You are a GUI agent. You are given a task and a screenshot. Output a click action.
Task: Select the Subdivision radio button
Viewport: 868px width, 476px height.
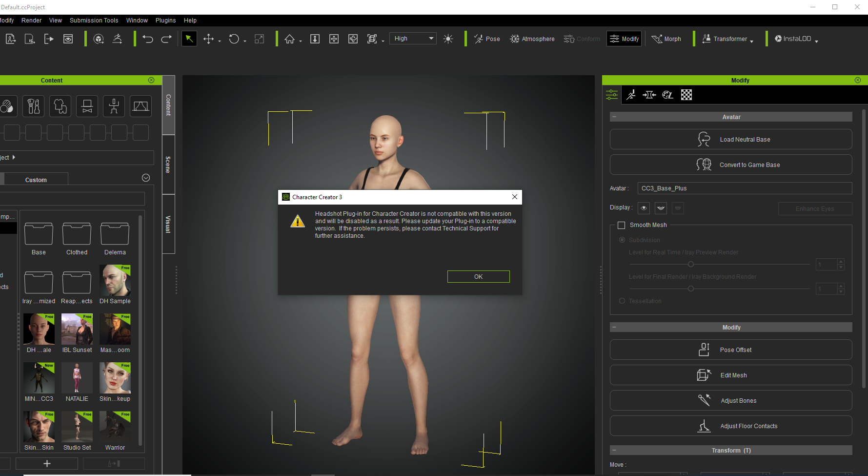click(622, 240)
